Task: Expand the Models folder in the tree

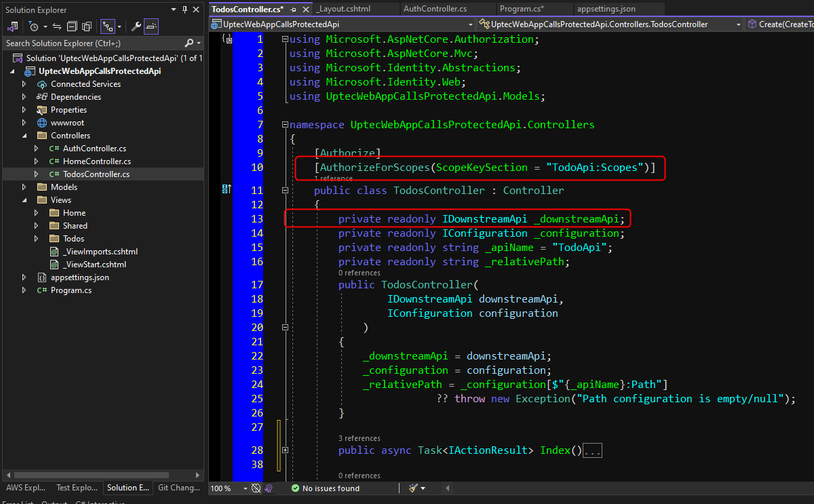Action: (x=24, y=187)
